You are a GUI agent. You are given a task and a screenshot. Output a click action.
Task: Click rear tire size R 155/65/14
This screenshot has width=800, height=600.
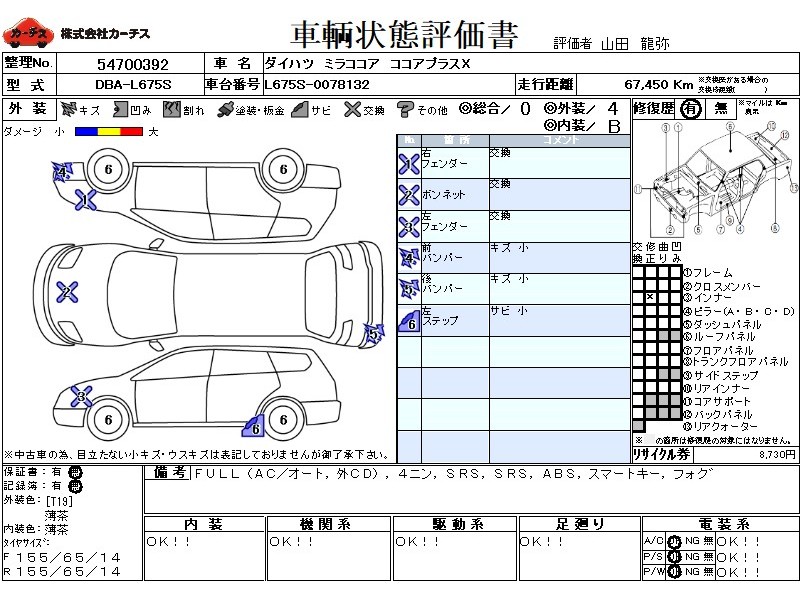pyautogui.click(x=62, y=571)
